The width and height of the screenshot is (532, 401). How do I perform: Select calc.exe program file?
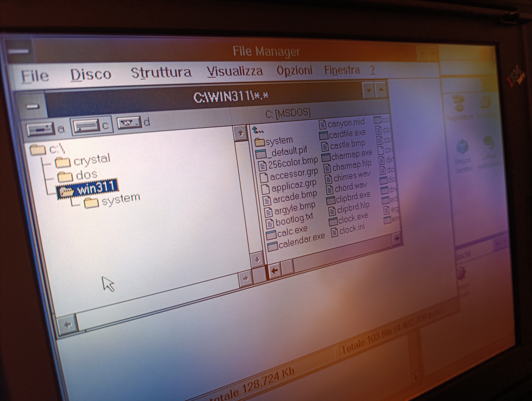(287, 232)
